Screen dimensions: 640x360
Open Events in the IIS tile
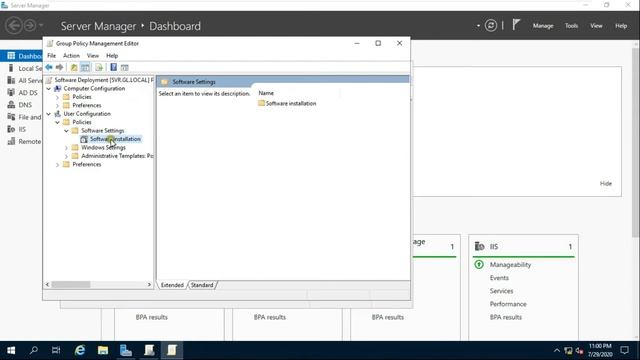(x=499, y=278)
